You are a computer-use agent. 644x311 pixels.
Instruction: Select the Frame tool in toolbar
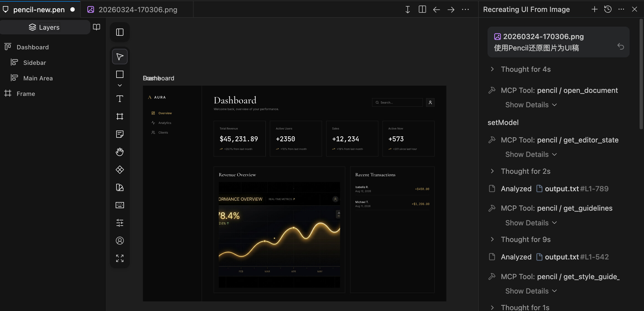coord(120,116)
